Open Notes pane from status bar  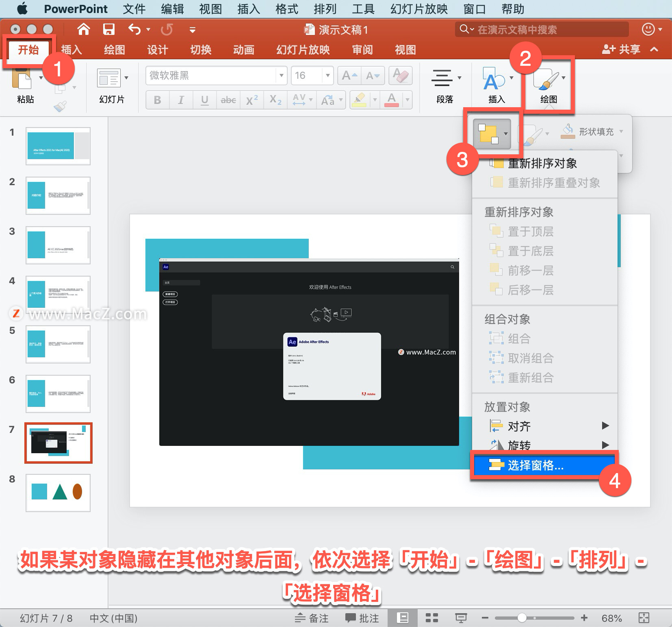click(312, 618)
